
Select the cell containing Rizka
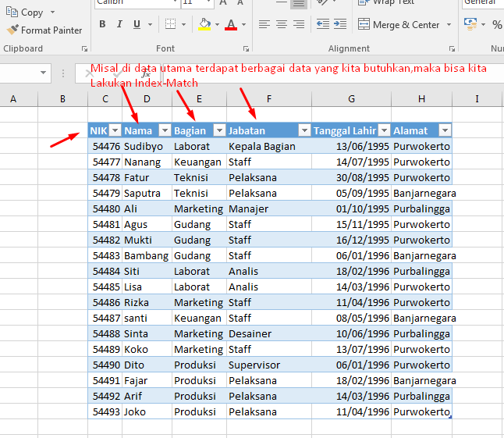[147, 302]
